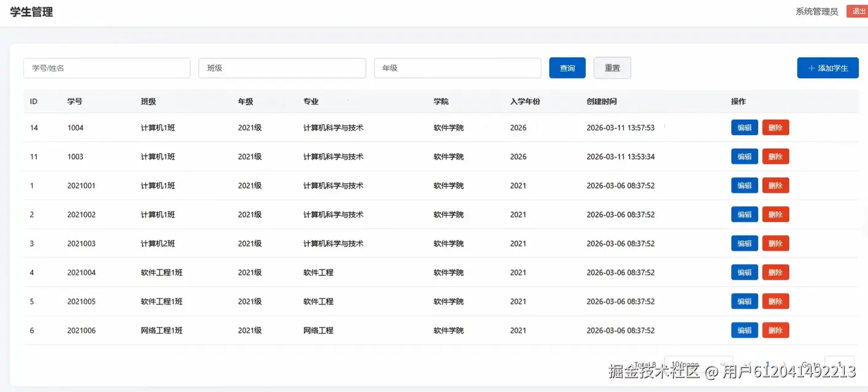Image resolution: width=868 pixels, height=392 pixels.
Task: Click the 学院 column header
Action: pyautogui.click(x=441, y=101)
